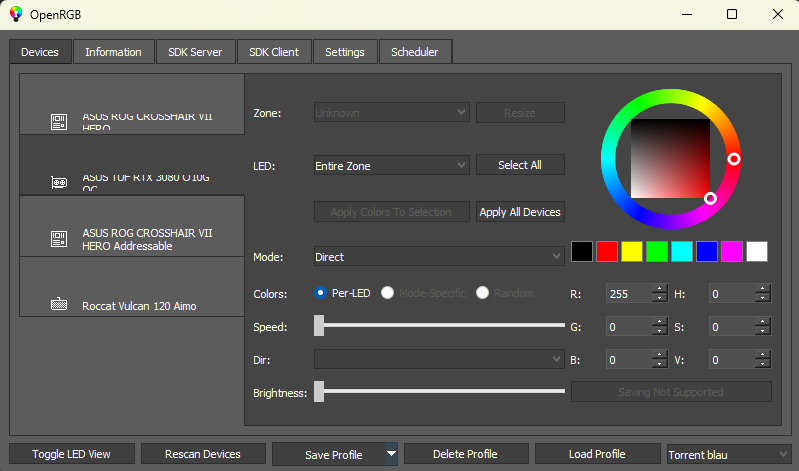Click the saturation square handle in color picker
The image size is (799, 471).
[710, 198]
